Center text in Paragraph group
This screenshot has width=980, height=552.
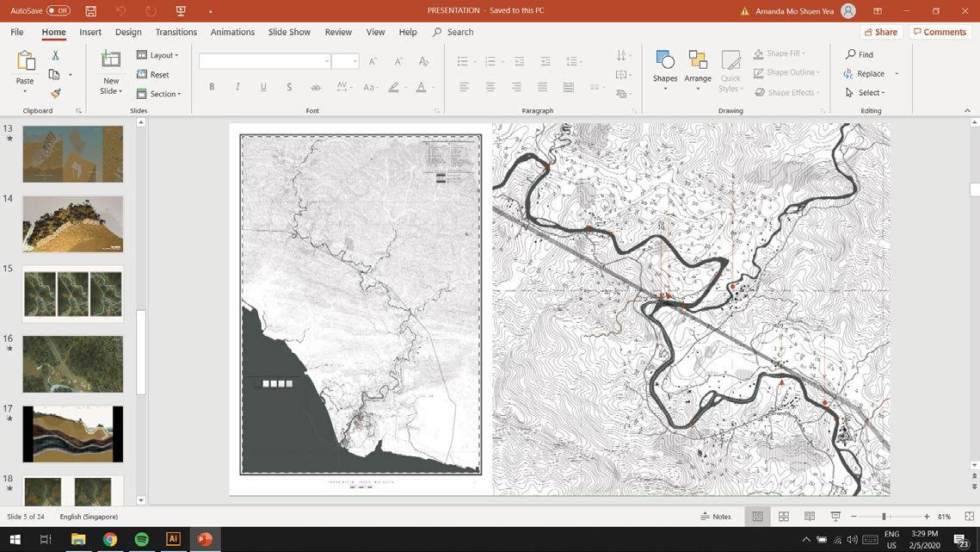(490, 87)
